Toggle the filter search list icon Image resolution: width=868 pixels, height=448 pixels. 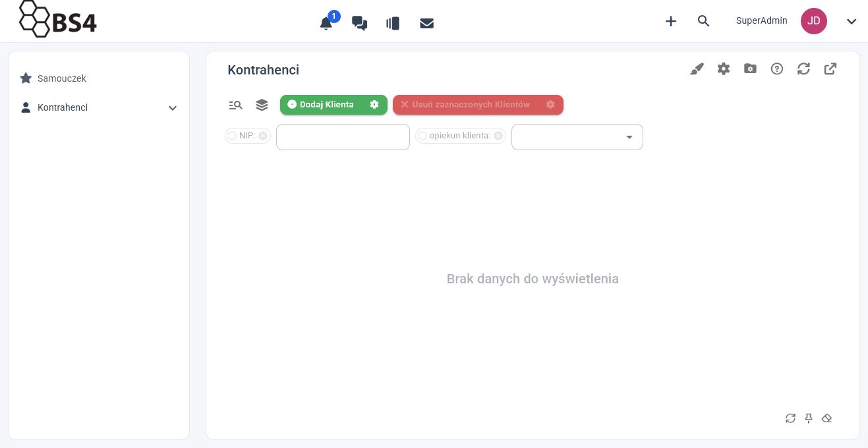[x=235, y=105]
